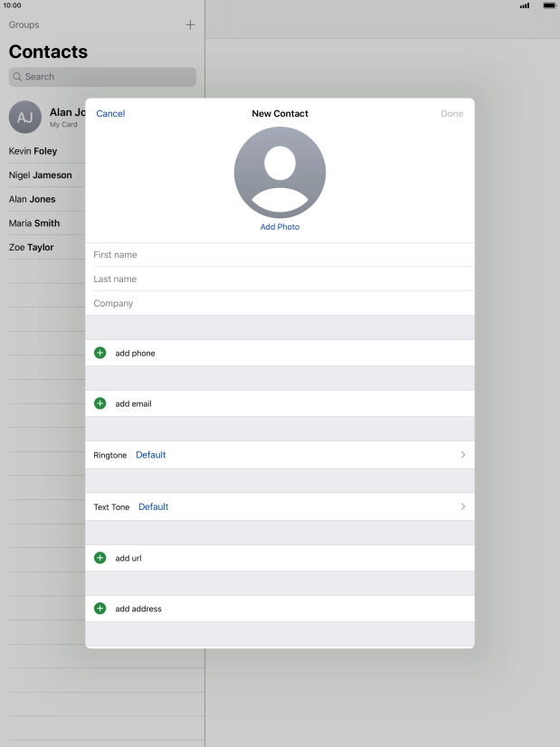Tap the AJ avatar for Alan's card

(24, 118)
